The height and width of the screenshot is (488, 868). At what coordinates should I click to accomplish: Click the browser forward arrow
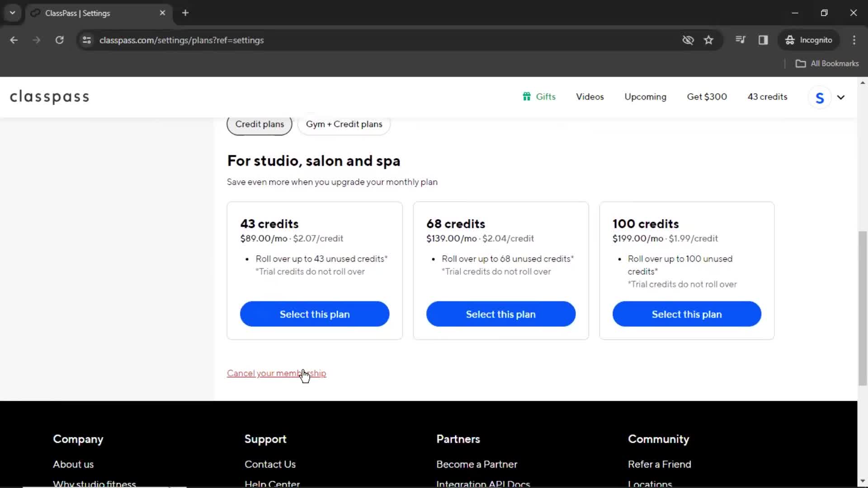(x=36, y=40)
